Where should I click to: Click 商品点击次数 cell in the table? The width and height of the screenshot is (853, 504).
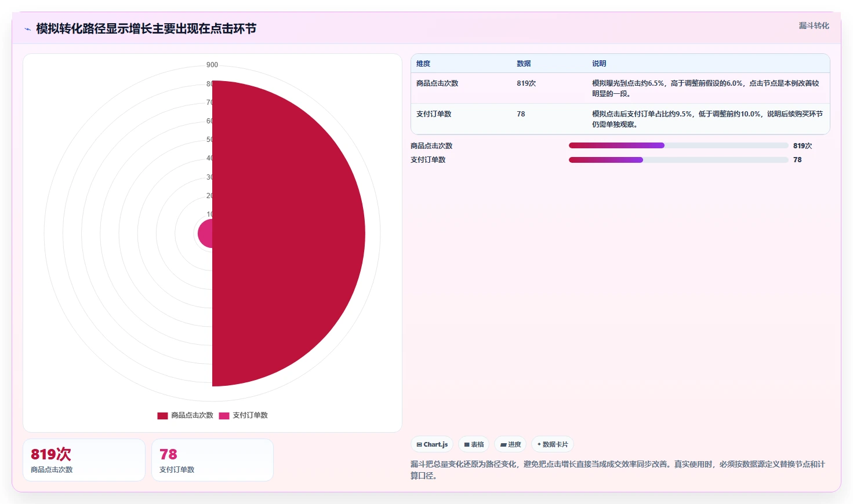437,83
